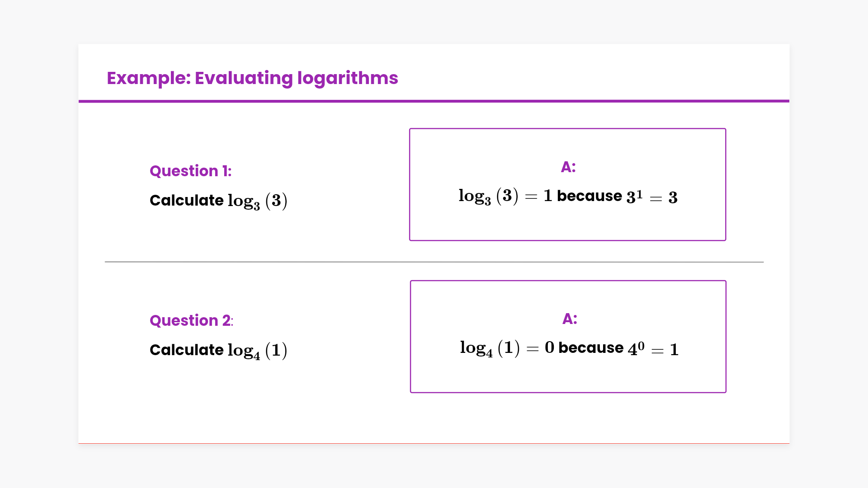The width and height of the screenshot is (868, 488).
Task: Click the word "logarithms" in the title
Action: tap(347, 78)
